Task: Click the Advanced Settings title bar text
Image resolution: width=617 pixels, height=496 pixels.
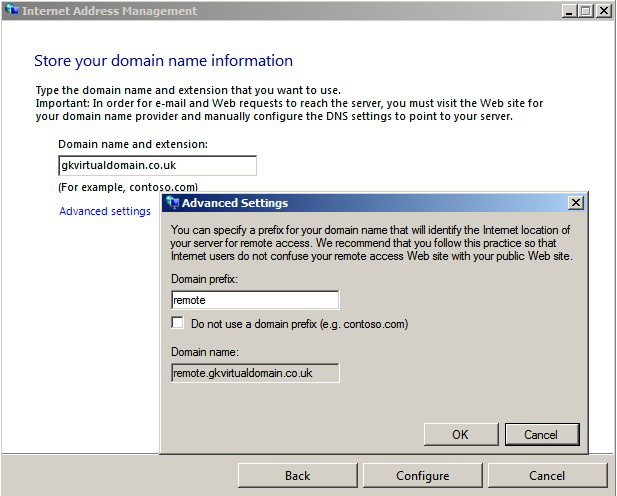Action: tap(235, 203)
